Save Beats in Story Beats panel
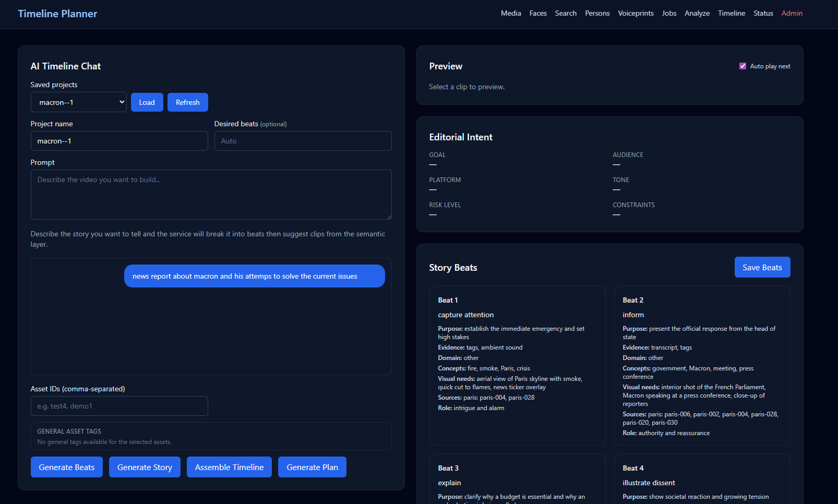Image resolution: width=838 pixels, height=504 pixels. (x=762, y=267)
